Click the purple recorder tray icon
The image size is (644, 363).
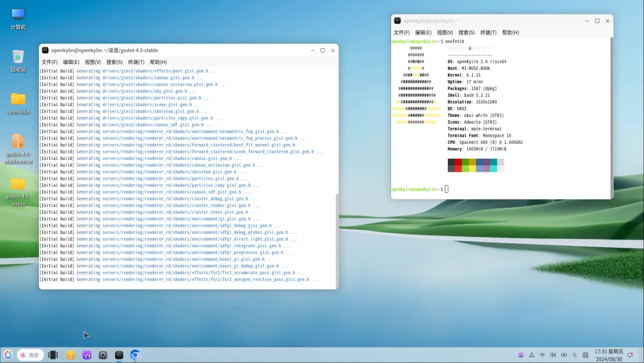click(521, 355)
